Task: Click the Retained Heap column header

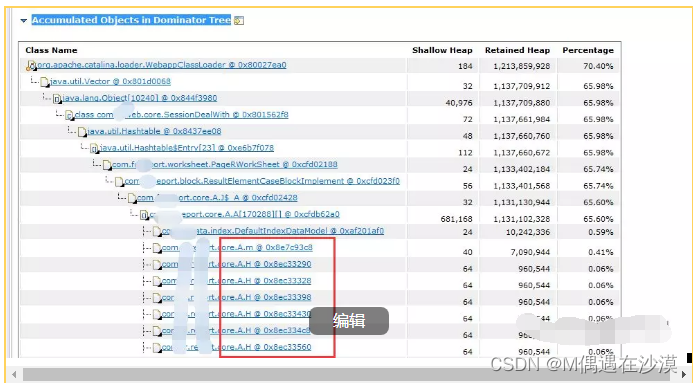Action: pyautogui.click(x=517, y=50)
